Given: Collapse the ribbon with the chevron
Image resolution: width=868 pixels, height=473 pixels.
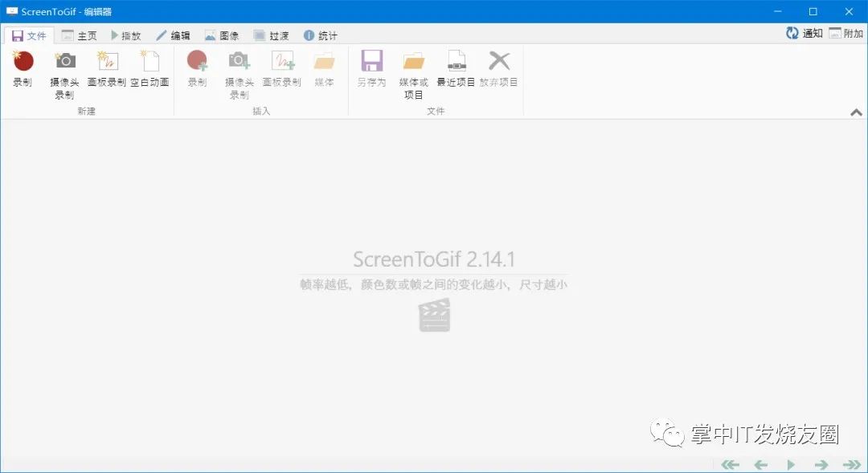Looking at the screenshot, I should tap(856, 112).
